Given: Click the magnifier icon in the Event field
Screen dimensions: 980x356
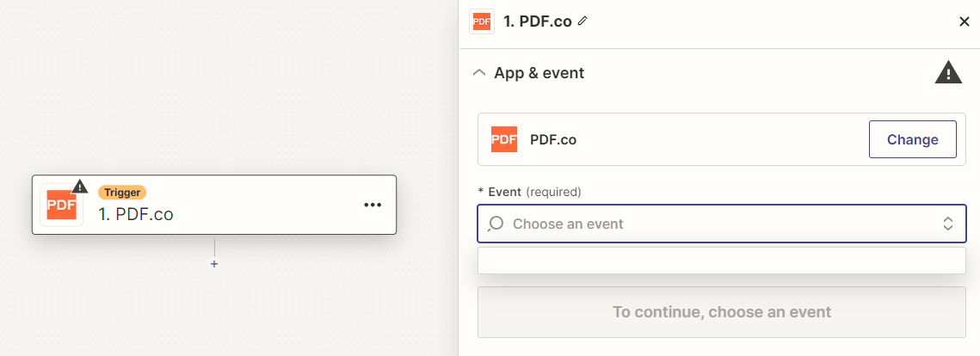Looking at the screenshot, I should click(x=496, y=224).
